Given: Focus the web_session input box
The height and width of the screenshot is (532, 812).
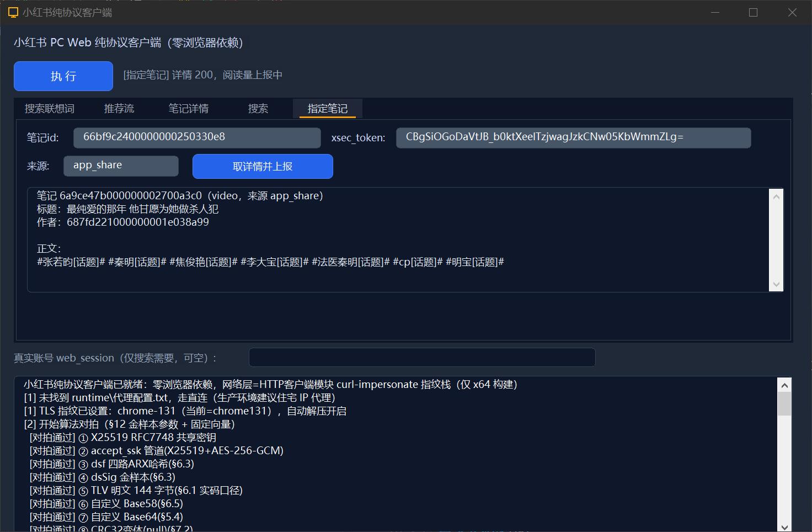Looking at the screenshot, I should [x=422, y=358].
